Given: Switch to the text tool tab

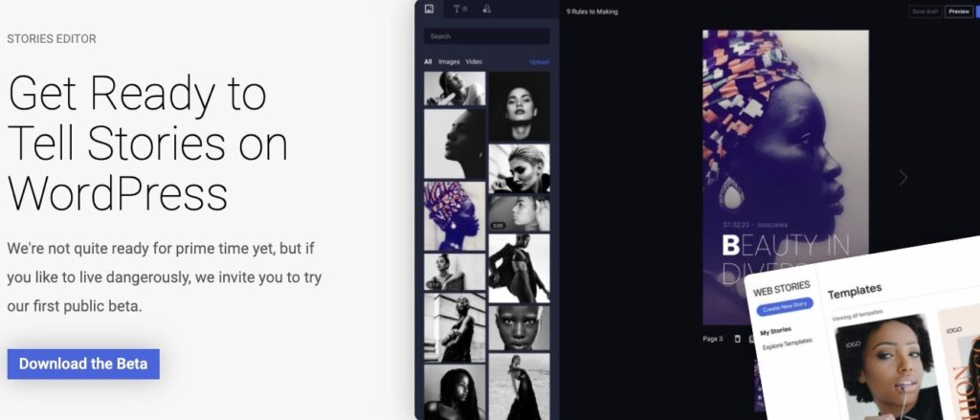Looking at the screenshot, I should 459,9.
